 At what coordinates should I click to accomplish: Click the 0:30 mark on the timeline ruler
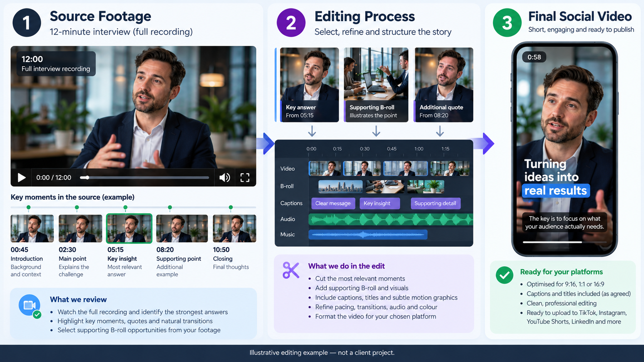(x=365, y=149)
